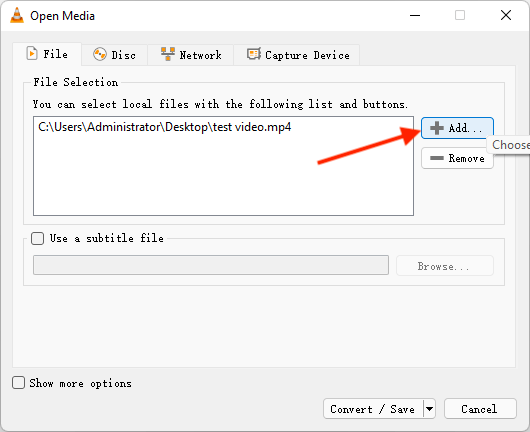
Task: Click the Remove button label
Action: tap(466, 158)
